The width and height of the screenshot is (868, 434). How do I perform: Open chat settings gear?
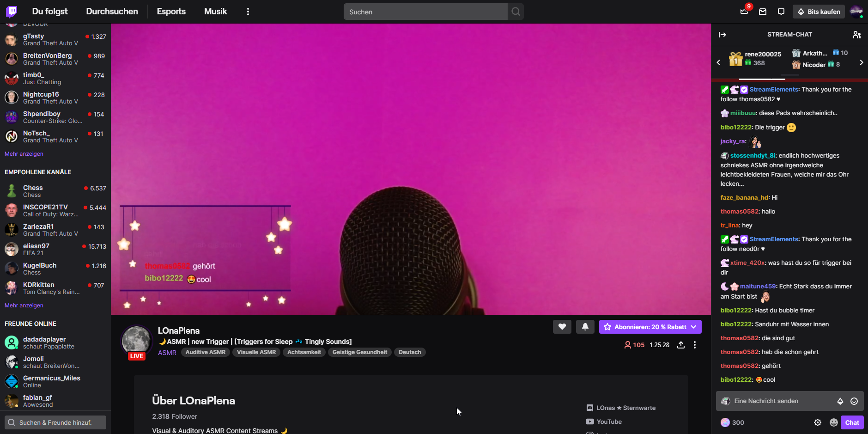point(817,422)
